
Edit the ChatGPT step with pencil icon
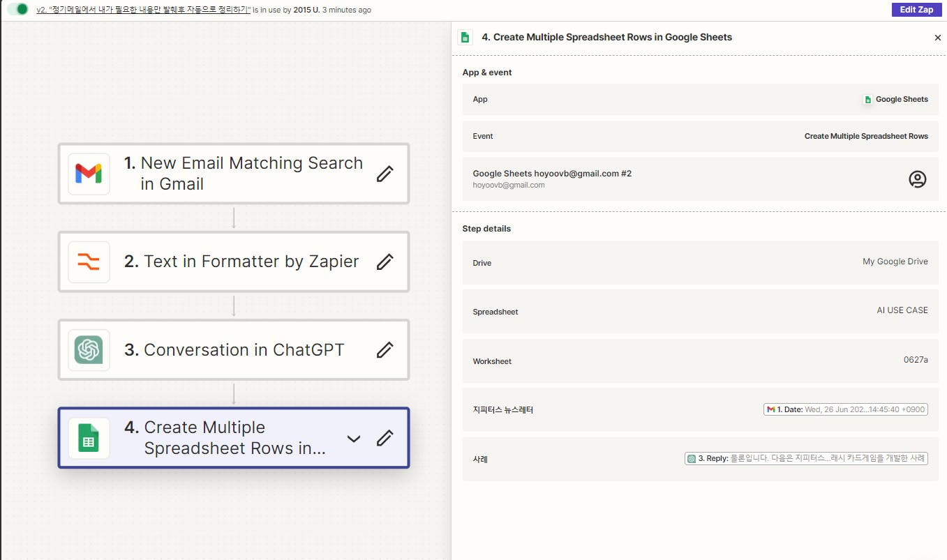click(385, 349)
